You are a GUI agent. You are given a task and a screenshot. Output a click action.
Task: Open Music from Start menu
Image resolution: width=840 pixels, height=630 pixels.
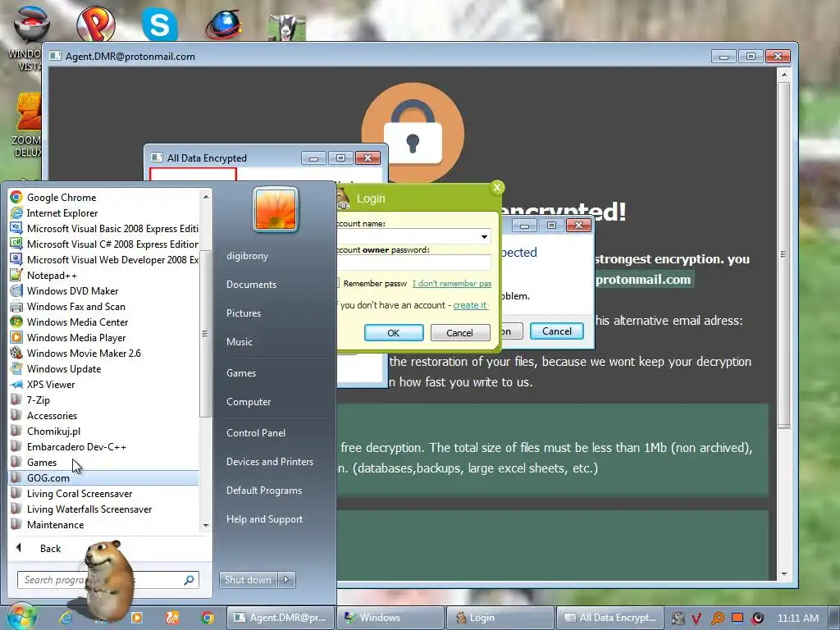[x=239, y=342]
